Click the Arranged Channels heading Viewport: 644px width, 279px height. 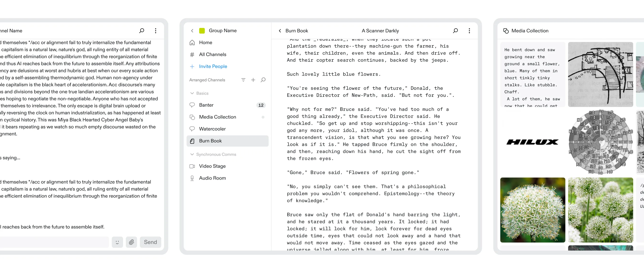[207, 80]
